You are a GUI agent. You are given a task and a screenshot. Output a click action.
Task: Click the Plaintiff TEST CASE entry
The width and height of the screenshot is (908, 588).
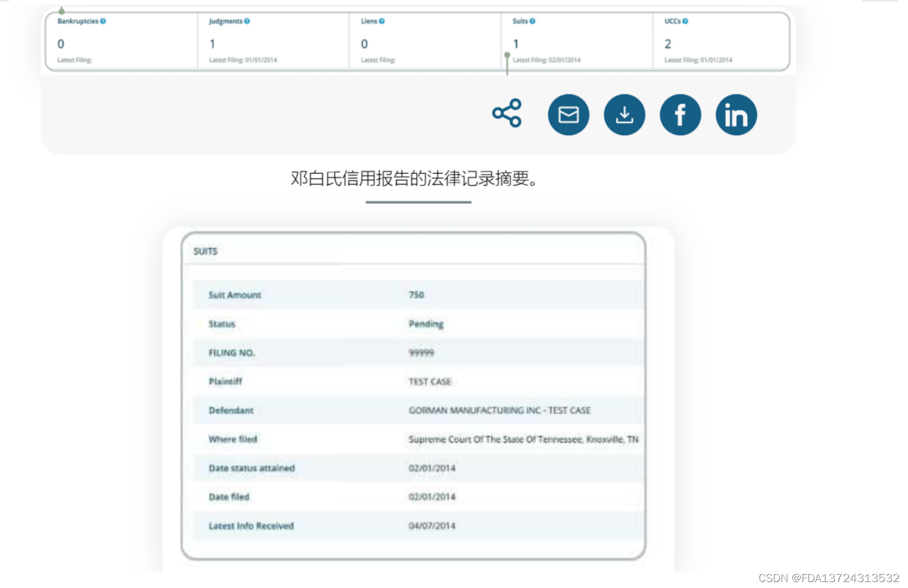pyautogui.click(x=430, y=382)
